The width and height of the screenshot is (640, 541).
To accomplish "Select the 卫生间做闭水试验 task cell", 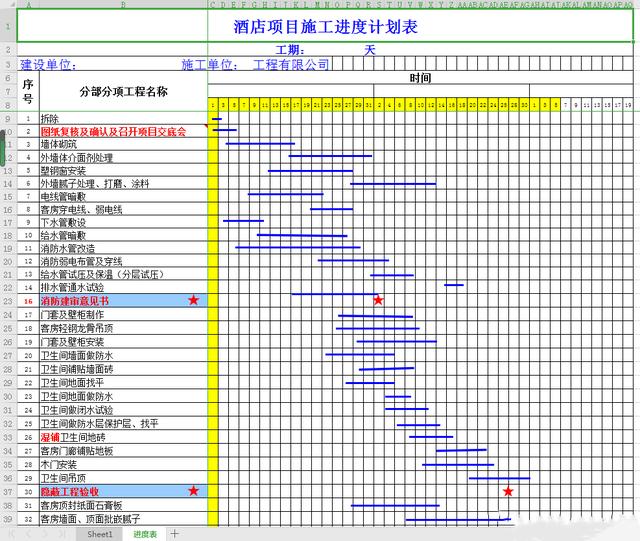I will click(124, 410).
